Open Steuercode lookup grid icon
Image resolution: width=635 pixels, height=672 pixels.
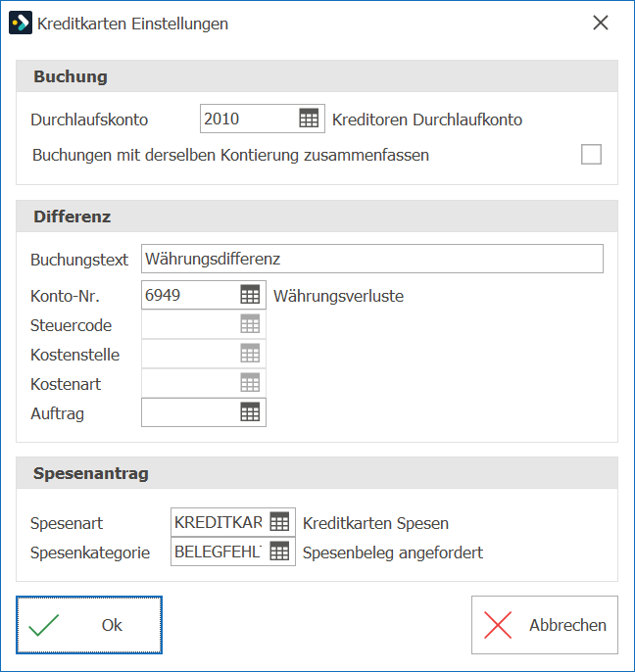point(250,324)
